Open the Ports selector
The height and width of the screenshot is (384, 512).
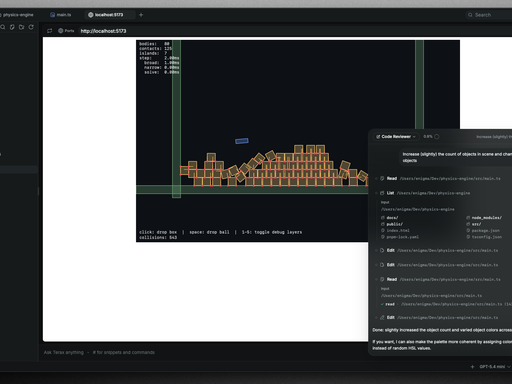66,31
